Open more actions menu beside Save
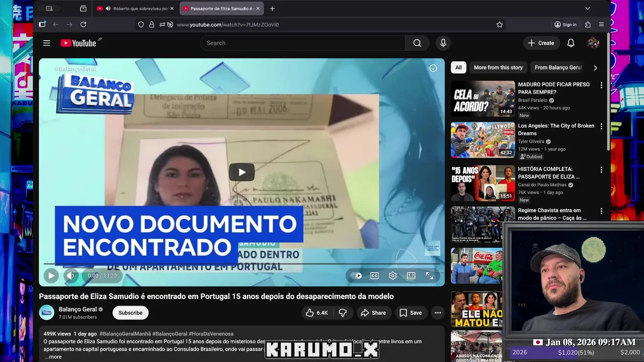This screenshot has width=644, height=362. 438,313
